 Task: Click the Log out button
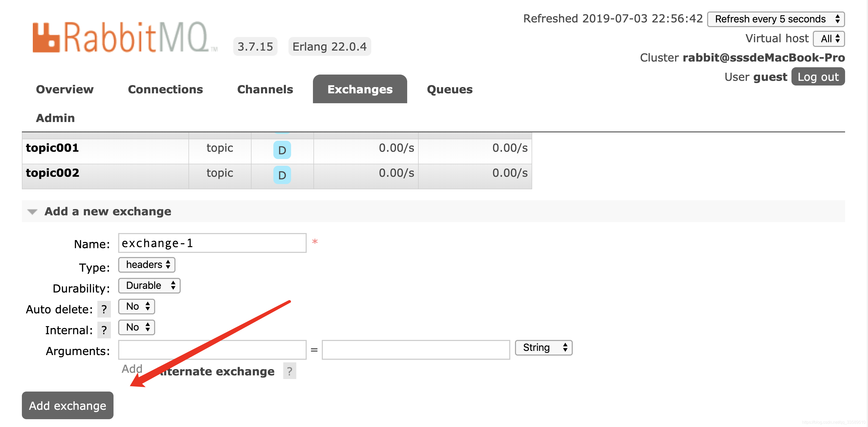[x=818, y=77]
